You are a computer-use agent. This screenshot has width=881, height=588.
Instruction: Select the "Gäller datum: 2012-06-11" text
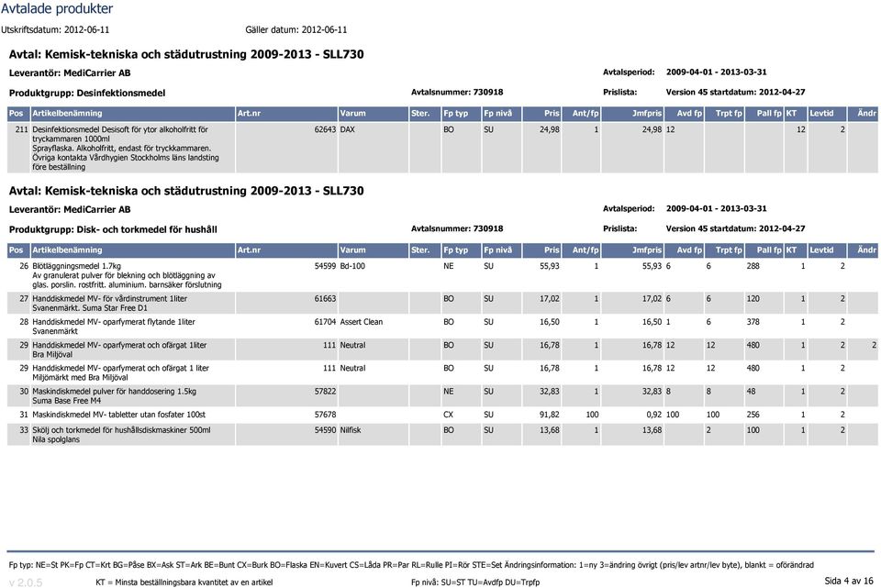(x=296, y=29)
